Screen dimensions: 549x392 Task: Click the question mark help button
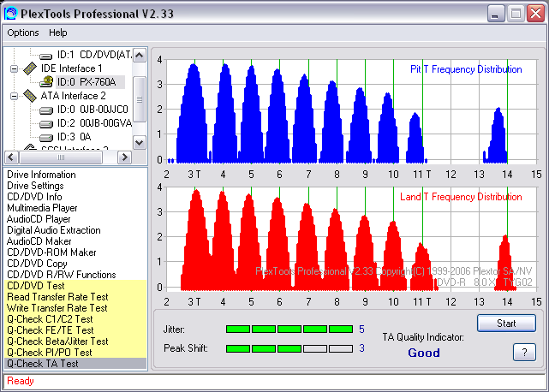524,352
